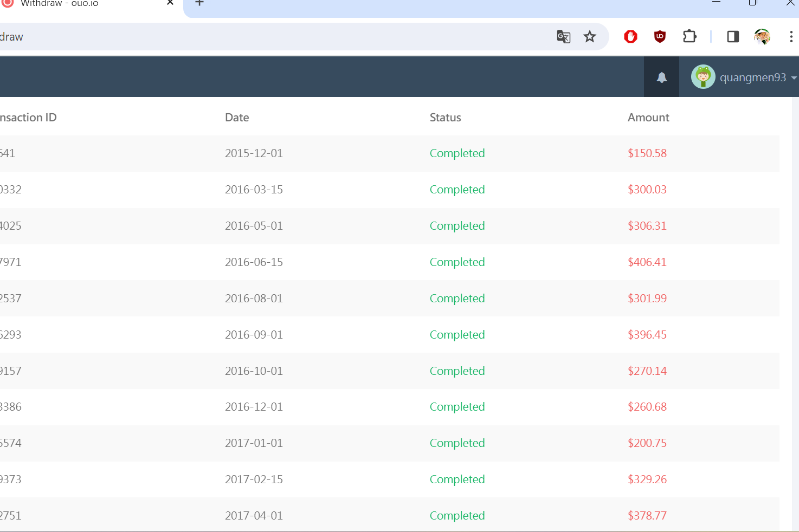Click Completed status for the 2017-01-01 row
Image resolution: width=799 pixels, height=532 pixels.
457,443
